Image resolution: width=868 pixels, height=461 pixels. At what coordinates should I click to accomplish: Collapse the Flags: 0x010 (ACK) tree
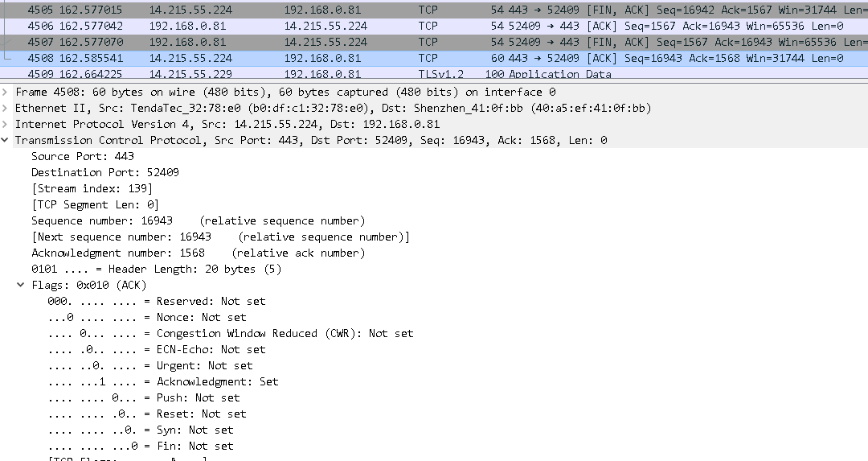point(21,285)
